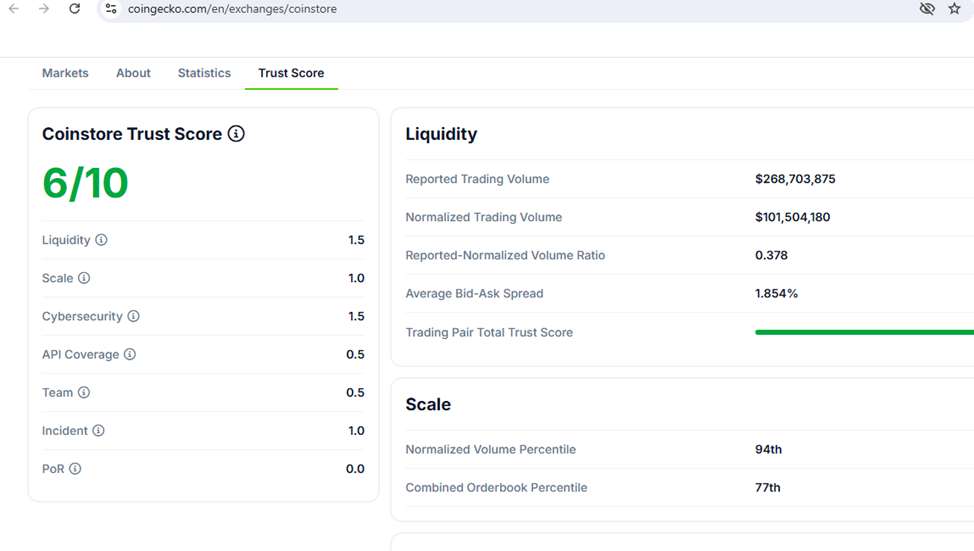The width and height of the screenshot is (974, 551).
Task: Switch to the About tab
Action: [134, 73]
